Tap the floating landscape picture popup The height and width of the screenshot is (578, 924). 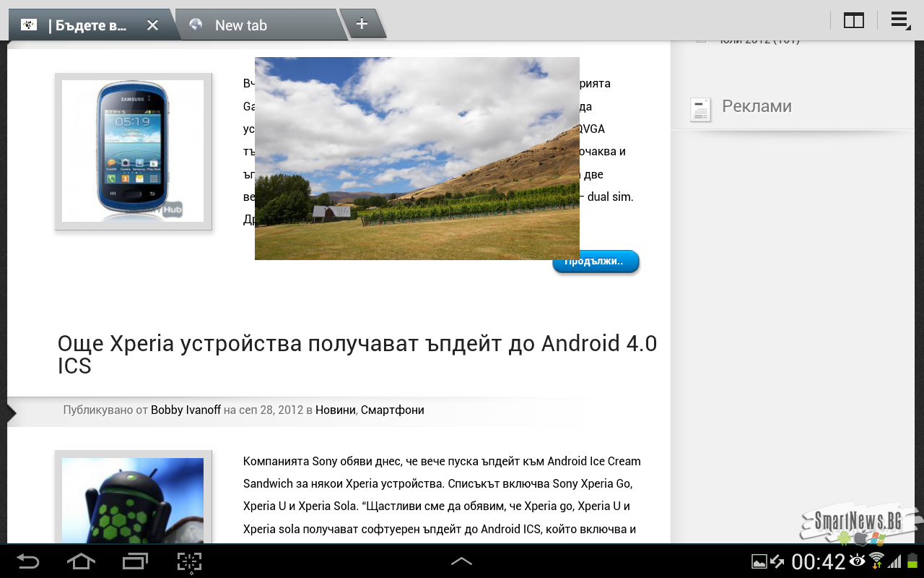[x=417, y=158]
